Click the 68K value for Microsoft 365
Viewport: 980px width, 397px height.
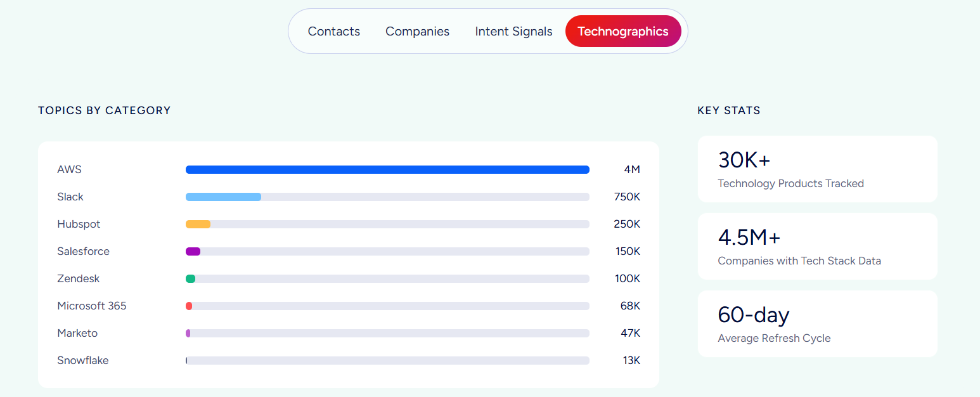(631, 306)
